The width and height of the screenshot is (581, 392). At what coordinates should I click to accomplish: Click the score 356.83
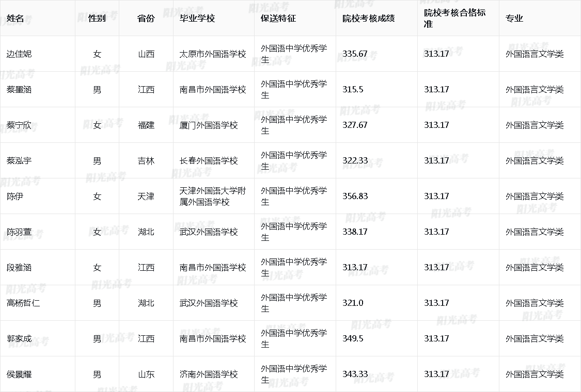coord(355,196)
